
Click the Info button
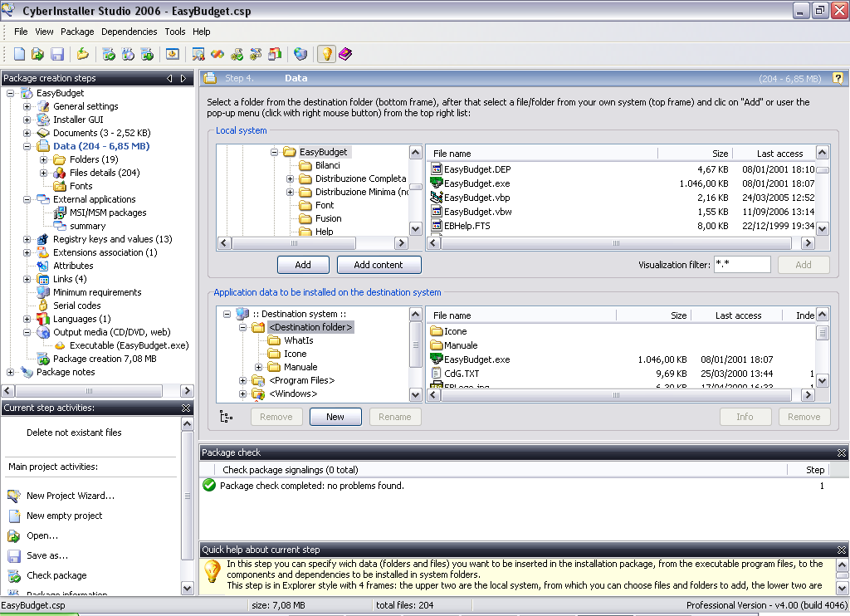745,417
